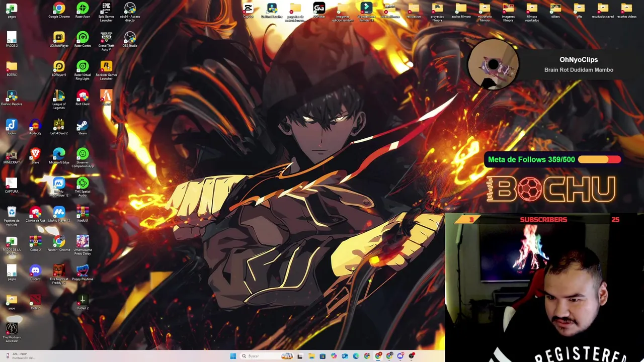
Task: Select Five Nights at Freddy's 2 icon
Action: coord(59,274)
